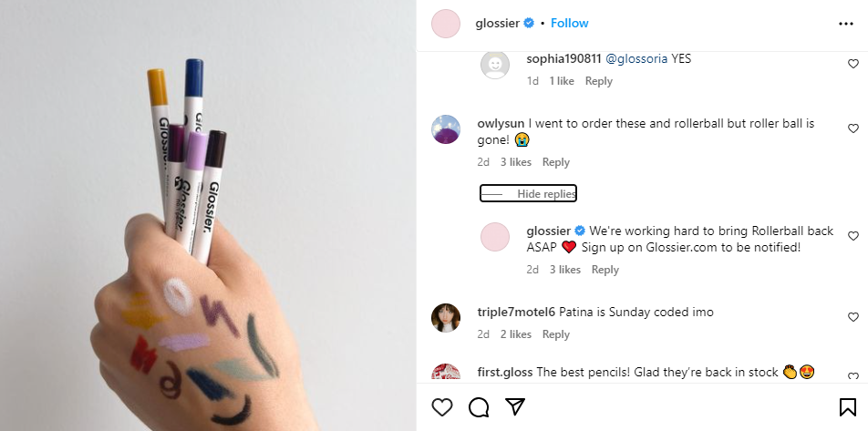Viewport: 868px width, 431px height.
Task: Open glossier profile picture in header
Action: coord(446,24)
